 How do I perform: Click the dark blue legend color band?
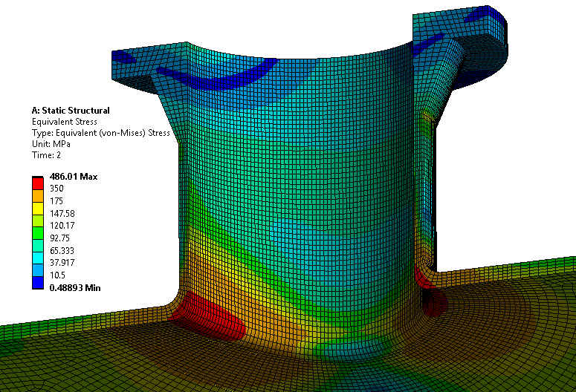pos(38,283)
